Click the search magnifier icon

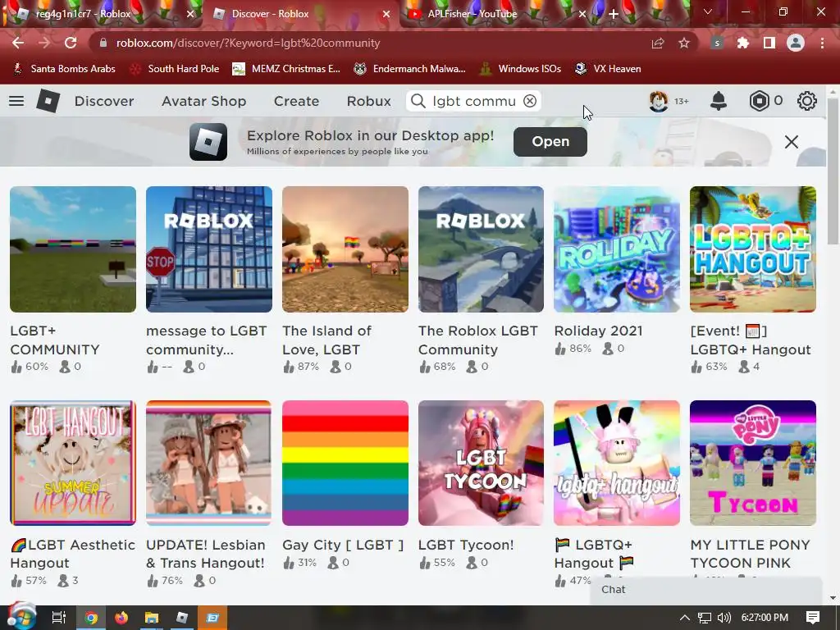click(x=418, y=101)
